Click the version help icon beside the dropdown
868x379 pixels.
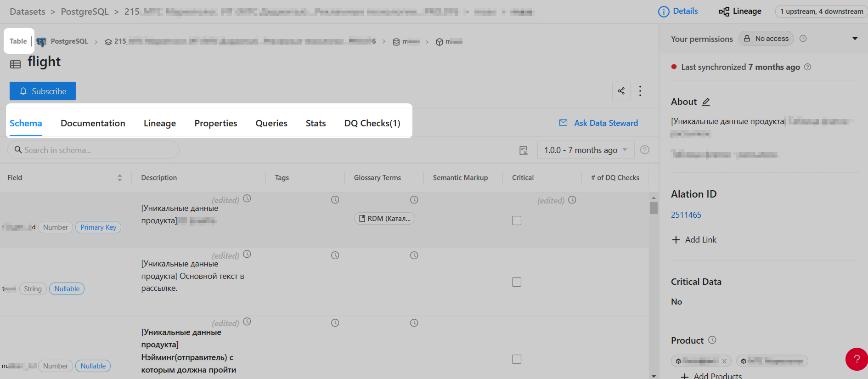(645, 150)
